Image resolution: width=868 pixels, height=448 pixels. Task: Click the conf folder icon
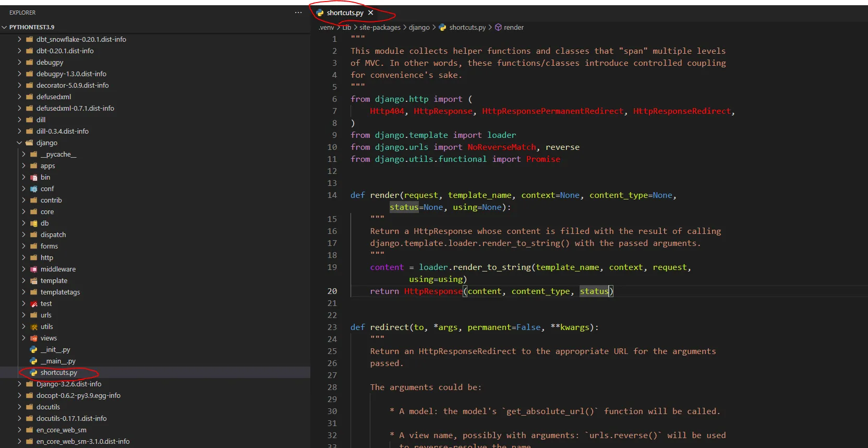(34, 189)
